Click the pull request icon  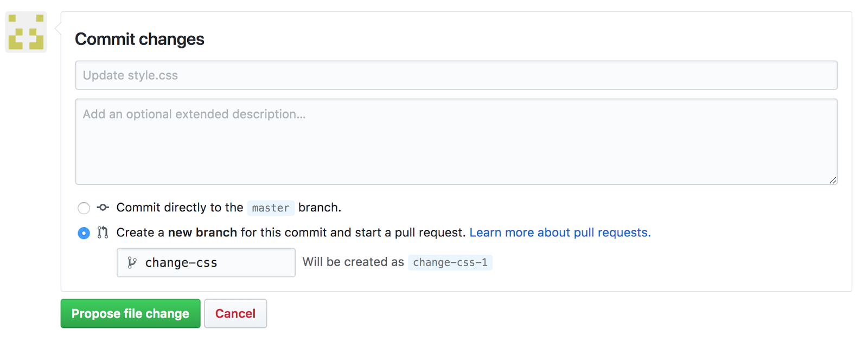(103, 233)
